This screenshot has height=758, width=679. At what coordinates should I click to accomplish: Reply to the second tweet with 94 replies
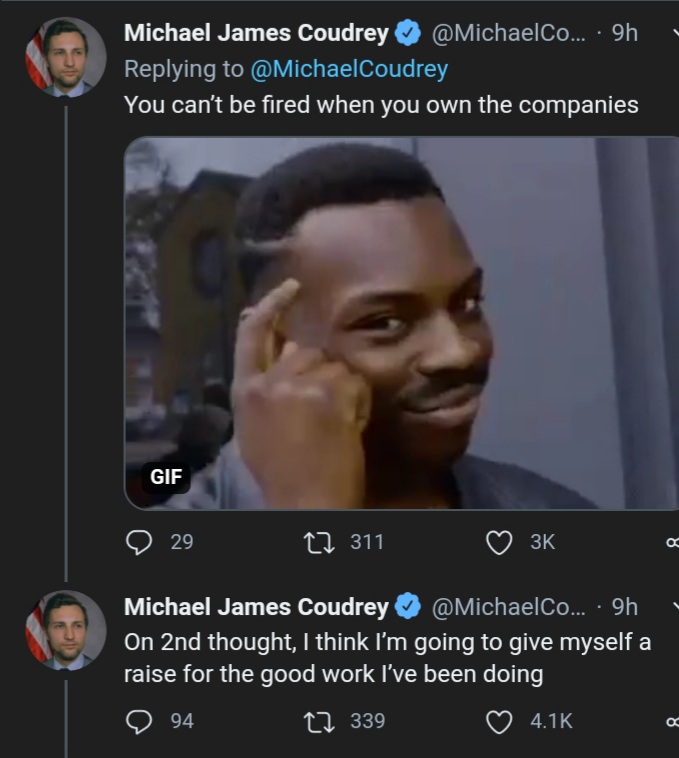[139, 721]
